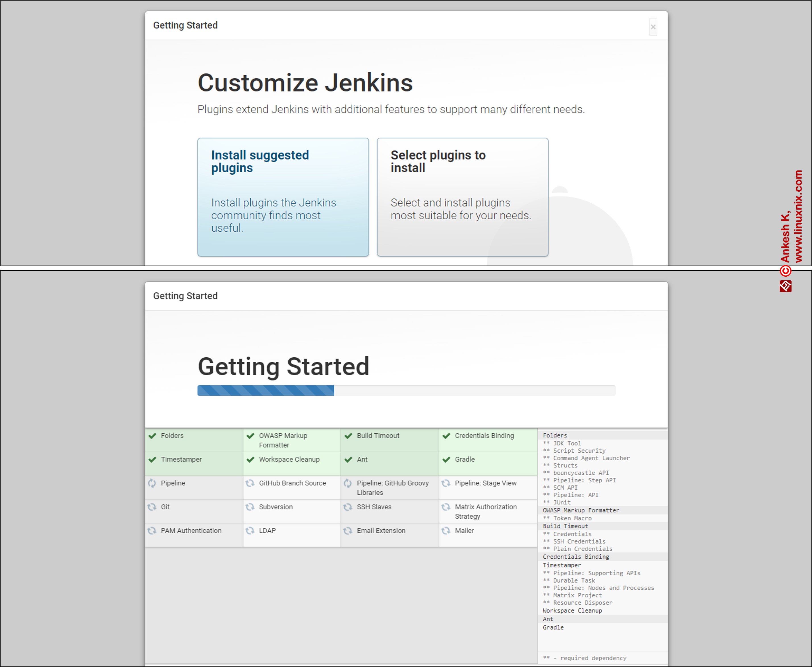Click the installation progress bar

click(x=406, y=390)
